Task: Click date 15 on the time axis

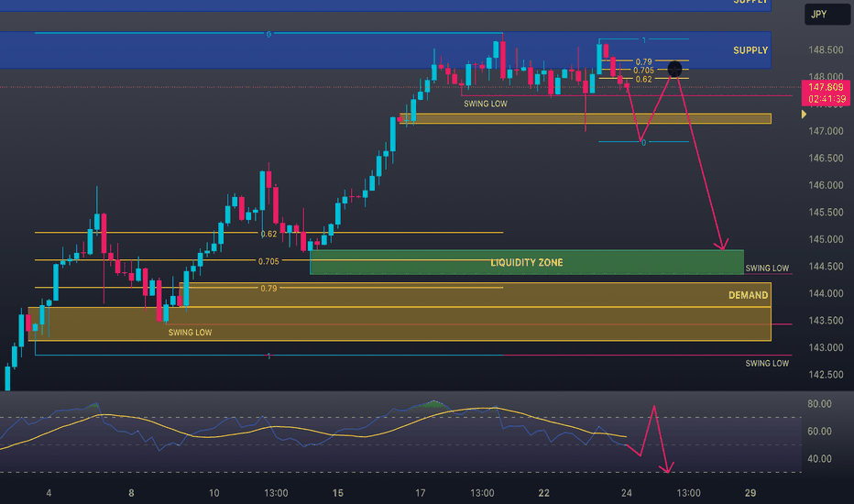Action: tap(338, 493)
